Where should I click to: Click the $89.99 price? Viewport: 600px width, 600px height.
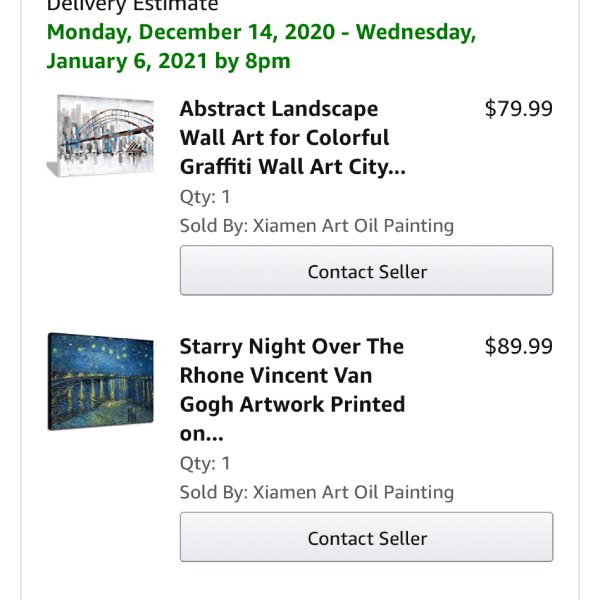518,346
